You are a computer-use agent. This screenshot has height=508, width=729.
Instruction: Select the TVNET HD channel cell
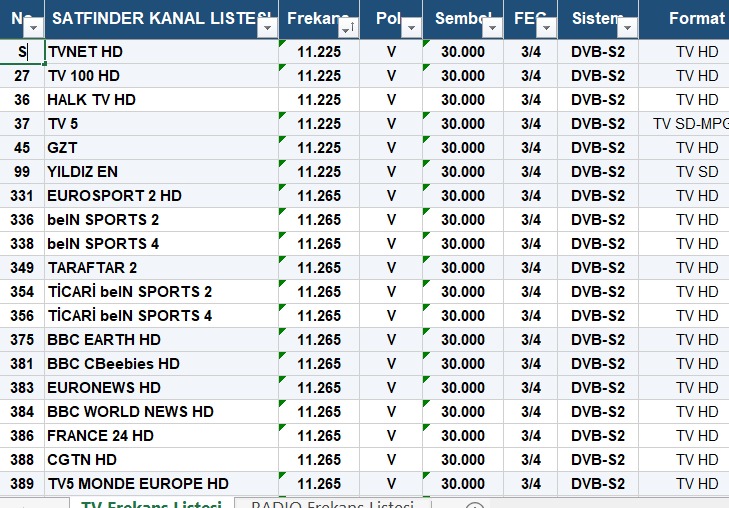click(161, 52)
